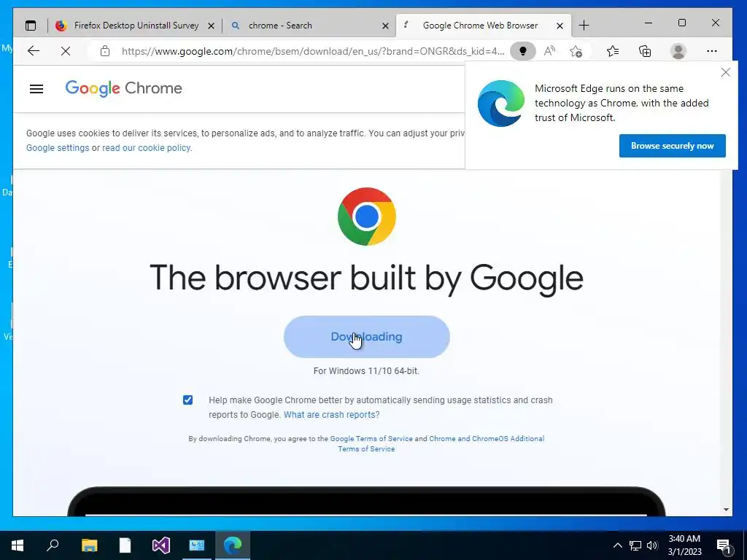Click the large Chrome logo image
Viewport: 747px width, 560px height.
(366, 217)
